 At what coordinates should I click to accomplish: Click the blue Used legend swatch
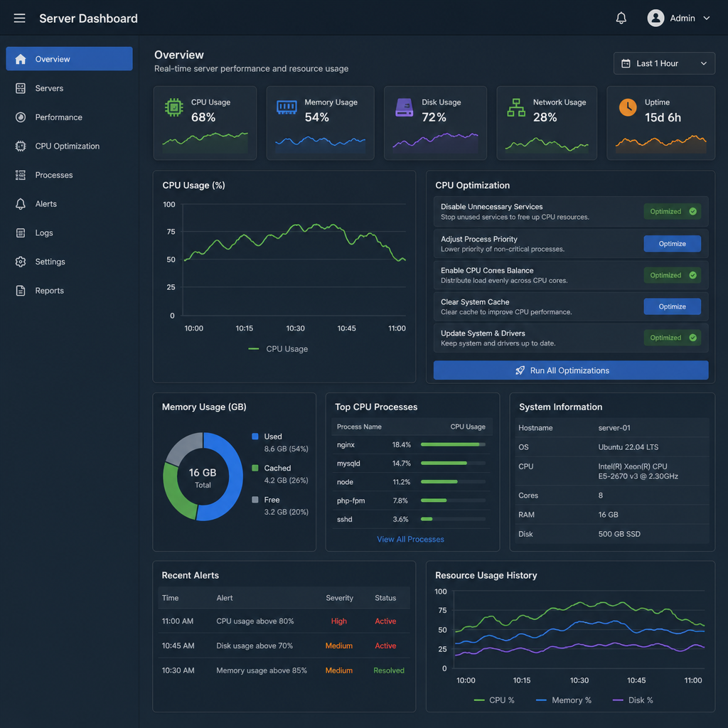pyautogui.click(x=255, y=437)
